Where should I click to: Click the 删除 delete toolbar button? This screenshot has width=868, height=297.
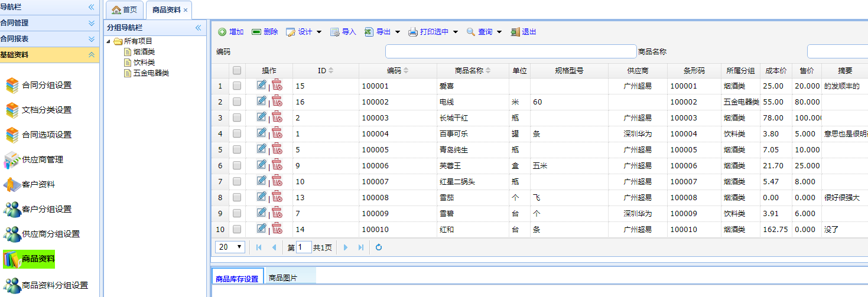pos(265,32)
